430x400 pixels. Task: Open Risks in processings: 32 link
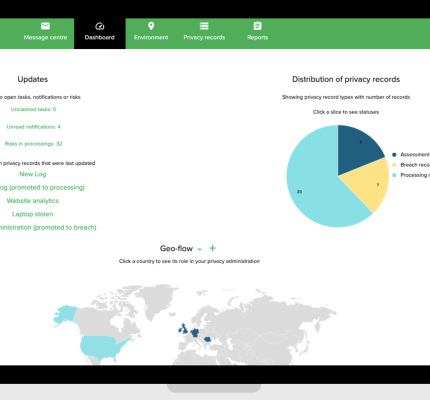point(33,144)
